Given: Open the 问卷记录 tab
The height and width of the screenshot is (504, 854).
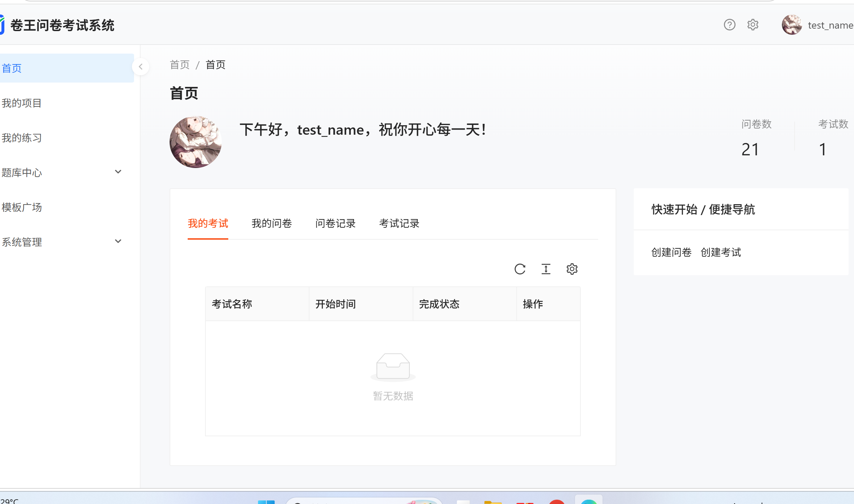Looking at the screenshot, I should point(335,223).
